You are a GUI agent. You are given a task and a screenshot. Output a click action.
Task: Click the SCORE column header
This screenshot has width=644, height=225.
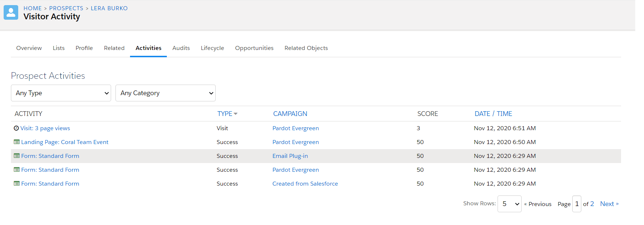[428, 114]
